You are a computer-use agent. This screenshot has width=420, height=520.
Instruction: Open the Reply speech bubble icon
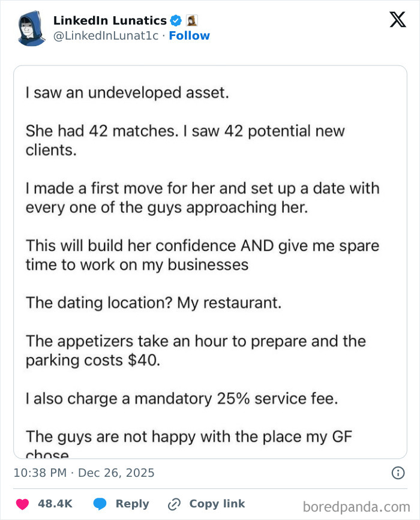tap(100, 504)
